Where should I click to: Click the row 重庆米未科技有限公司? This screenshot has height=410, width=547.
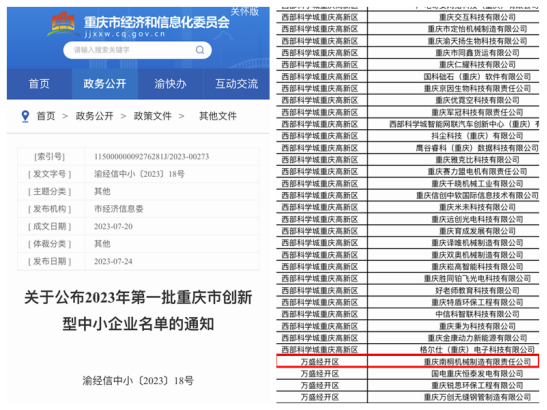(x=407, y=207)
